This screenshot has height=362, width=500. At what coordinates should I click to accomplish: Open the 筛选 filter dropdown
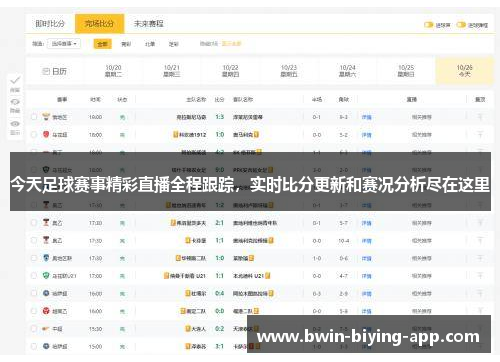[x=64, y=44]
